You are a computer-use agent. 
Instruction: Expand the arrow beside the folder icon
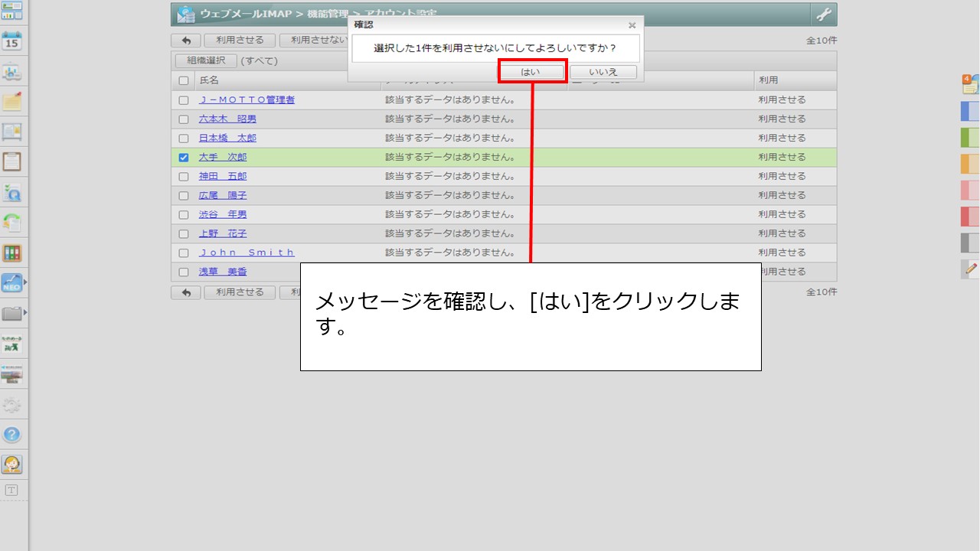pos(24,311)
